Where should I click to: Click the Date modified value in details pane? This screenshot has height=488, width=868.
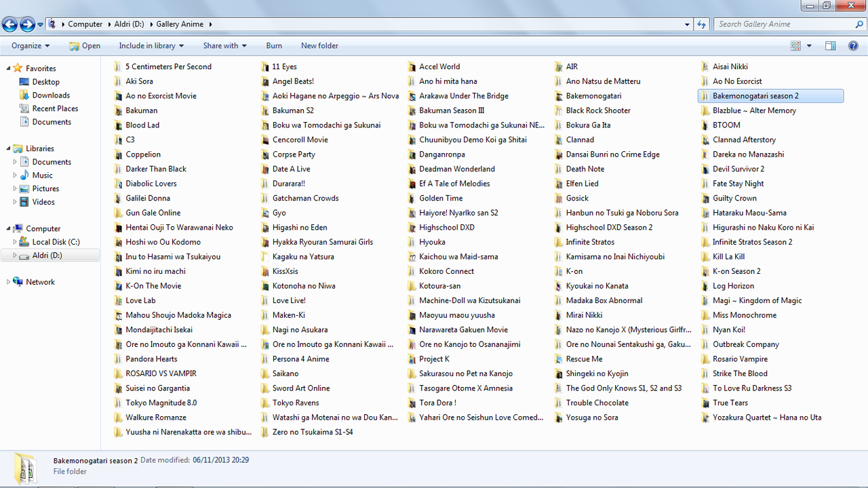222,460
